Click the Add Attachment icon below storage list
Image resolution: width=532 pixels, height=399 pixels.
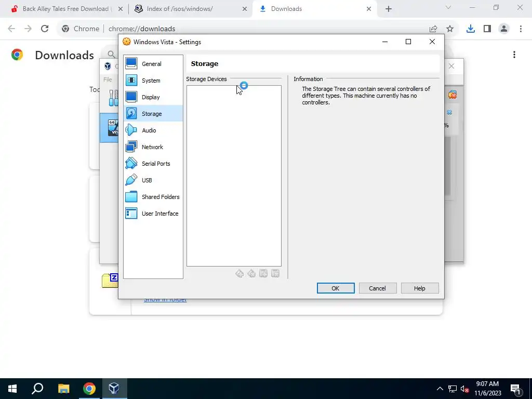coord(263,273)
